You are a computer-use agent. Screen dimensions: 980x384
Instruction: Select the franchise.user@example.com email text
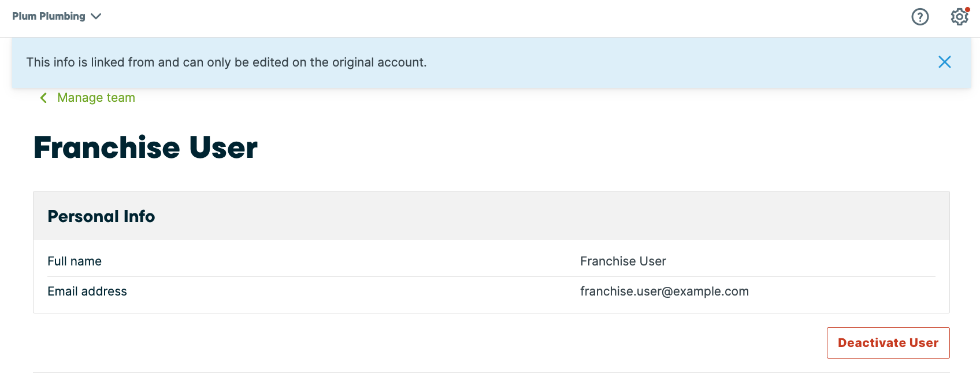point(665,291)
